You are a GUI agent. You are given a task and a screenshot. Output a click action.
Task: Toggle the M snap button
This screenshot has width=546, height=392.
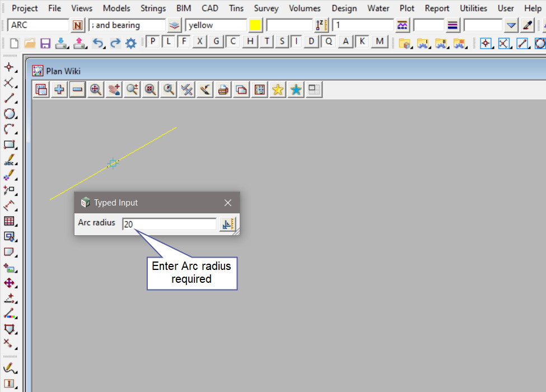(x=380, y=41)
